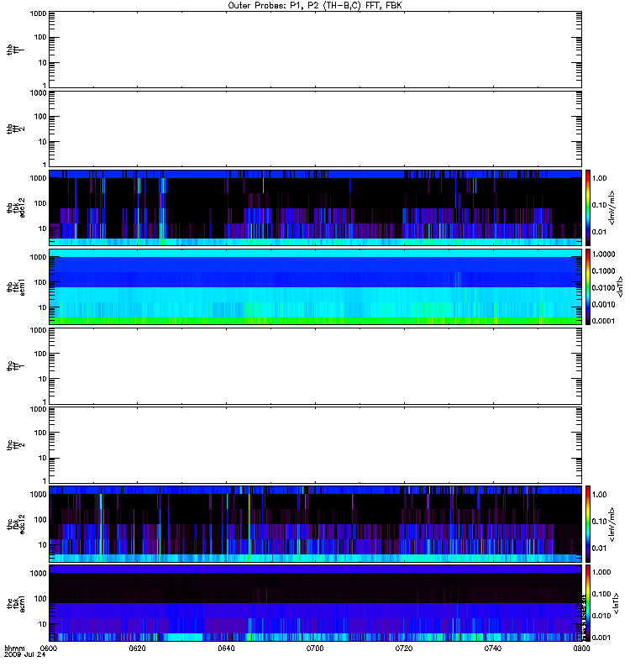Click the '0.0100' label on thb scm1 colorbar
Screen dimensions: 630x672
click(x=603, y=287)
